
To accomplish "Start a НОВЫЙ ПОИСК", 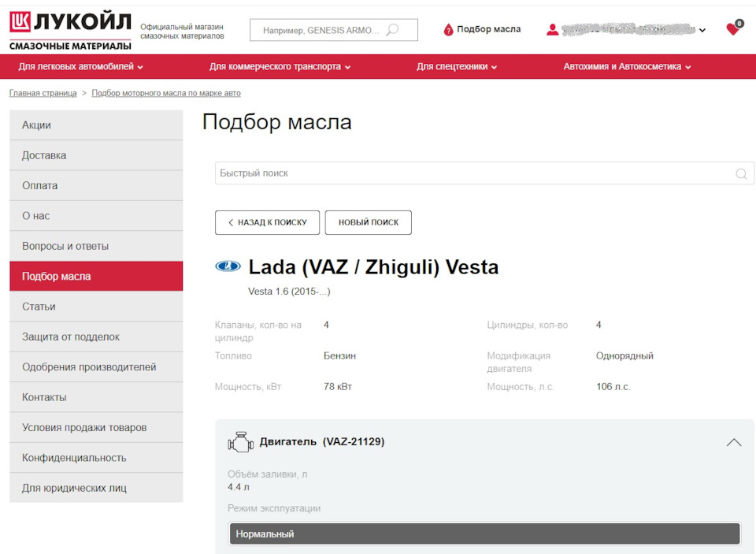I will [369, 222].
